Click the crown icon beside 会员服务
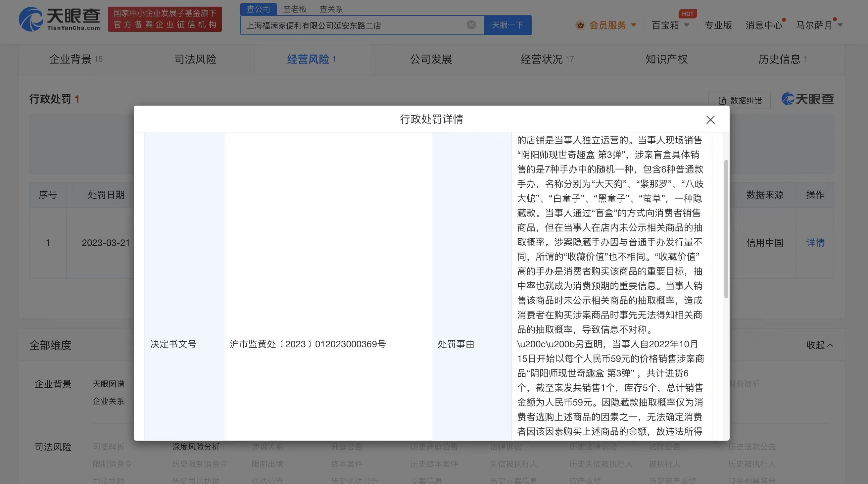The image size is (868, 484). click(x=580, y=25)
